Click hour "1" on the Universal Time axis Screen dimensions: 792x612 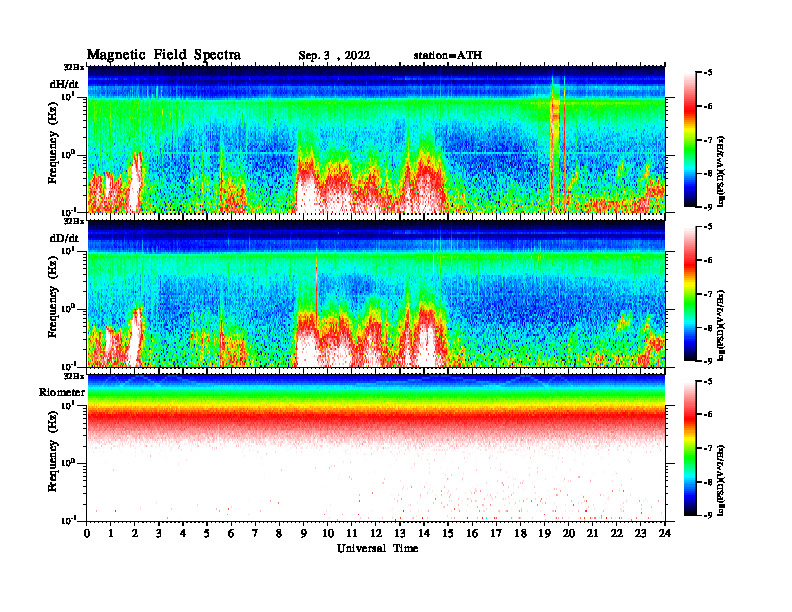pyautogui.click(x=111, y=534)
